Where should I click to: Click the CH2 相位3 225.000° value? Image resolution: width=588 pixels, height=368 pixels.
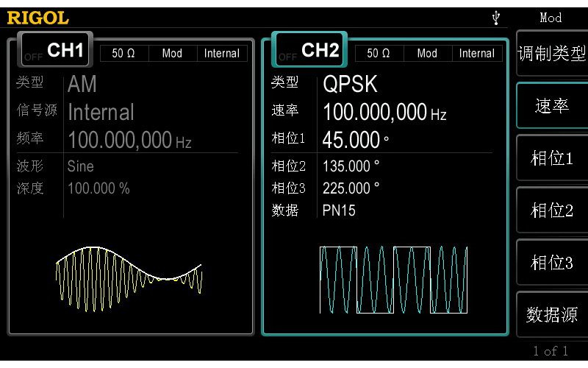pos(351,188)
